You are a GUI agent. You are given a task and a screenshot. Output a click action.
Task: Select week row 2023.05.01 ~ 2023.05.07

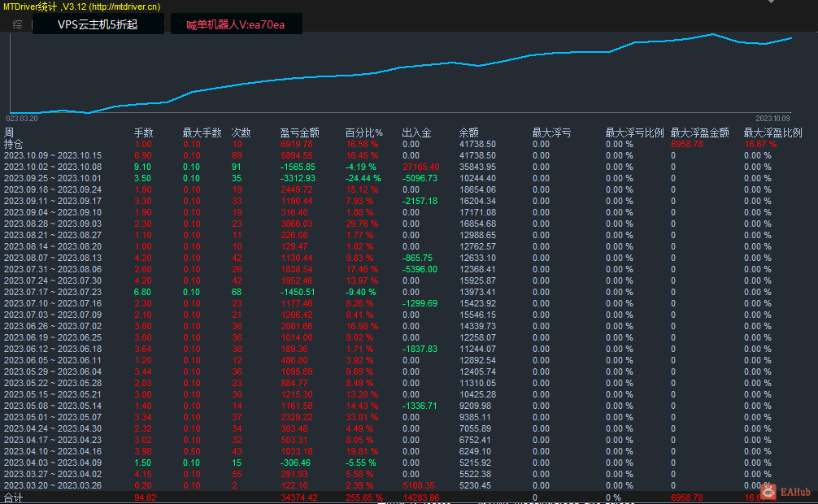[x=53, y=417]
